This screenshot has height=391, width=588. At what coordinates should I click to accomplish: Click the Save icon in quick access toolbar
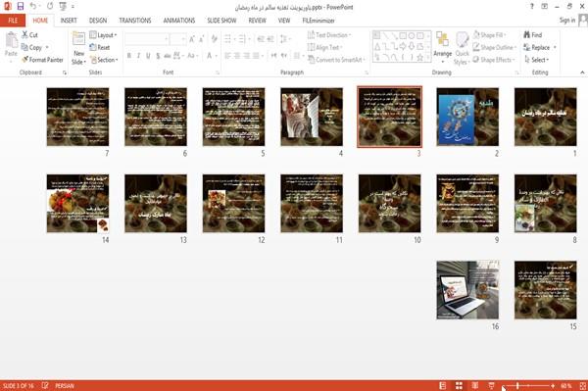[x=21, y=6]
